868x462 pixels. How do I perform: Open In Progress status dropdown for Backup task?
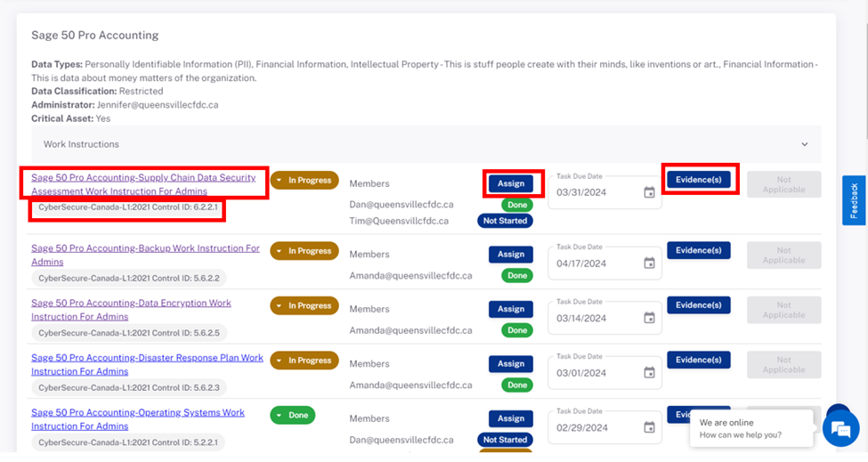click(304, 251)
